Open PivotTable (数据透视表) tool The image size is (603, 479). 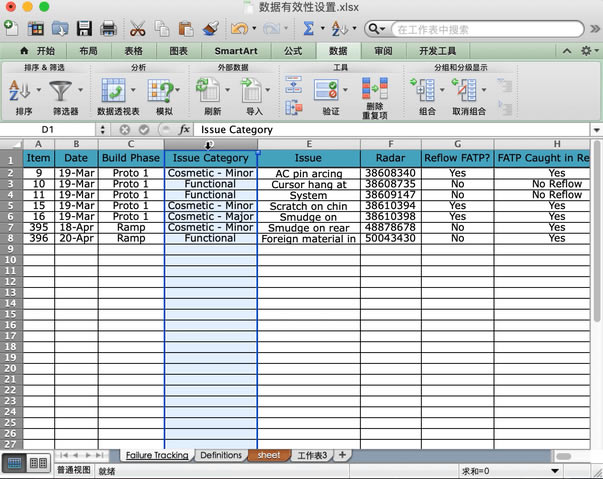(115, 91)
